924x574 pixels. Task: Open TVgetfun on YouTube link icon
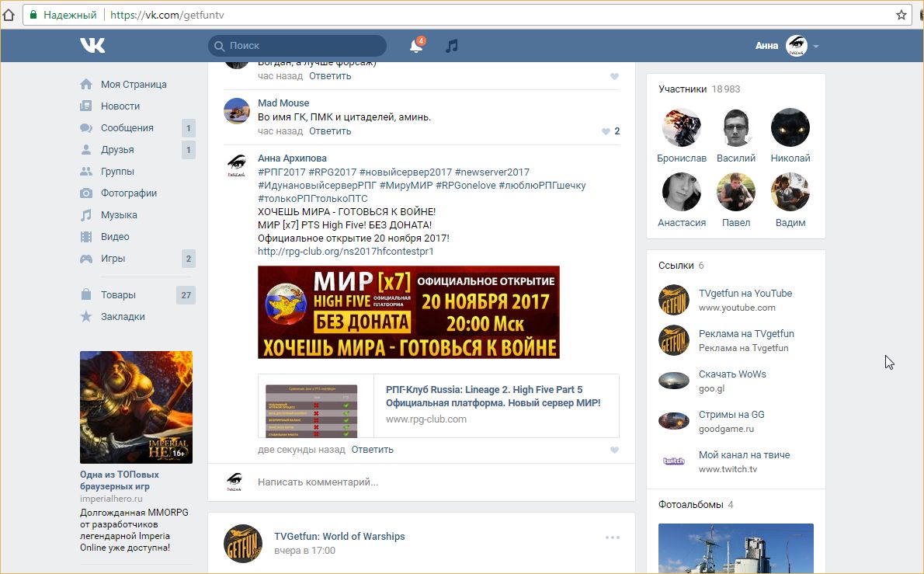click(x=673, y=300)
